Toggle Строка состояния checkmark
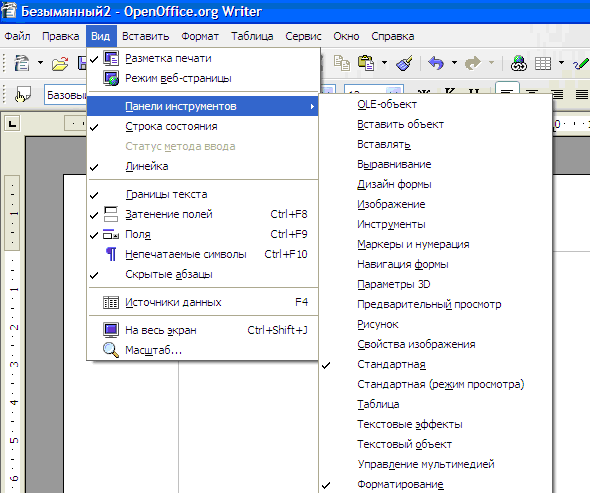 [x=203, y=126]
